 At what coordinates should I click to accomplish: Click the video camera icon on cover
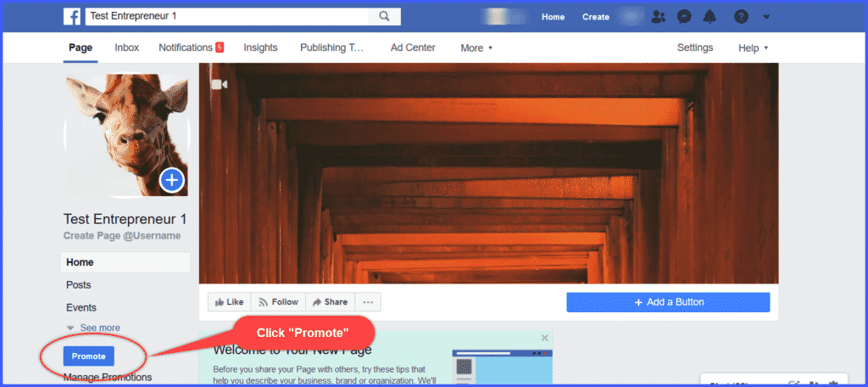[219, 85]
